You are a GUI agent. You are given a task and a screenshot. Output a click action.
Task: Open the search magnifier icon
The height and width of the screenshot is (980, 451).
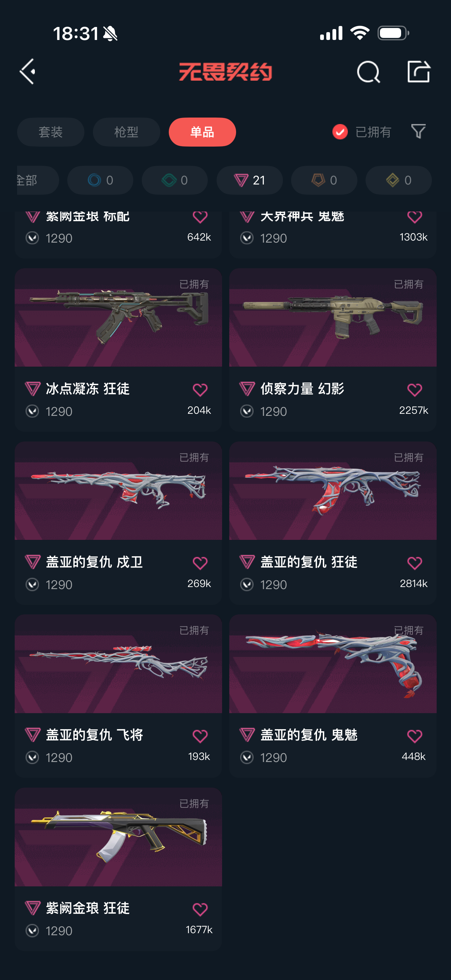point(368,71)
